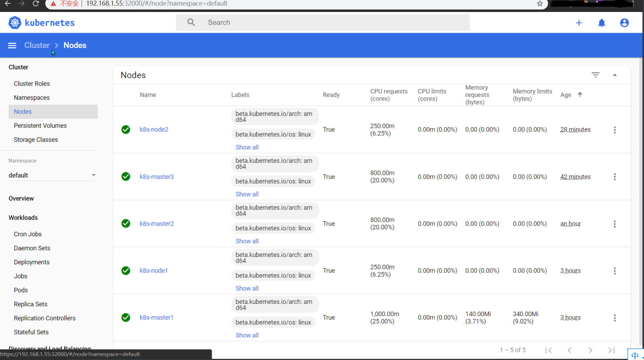Open Storage Classes in sidebar
The height and width of the screenshot is (360, 644).
point(36,139)
